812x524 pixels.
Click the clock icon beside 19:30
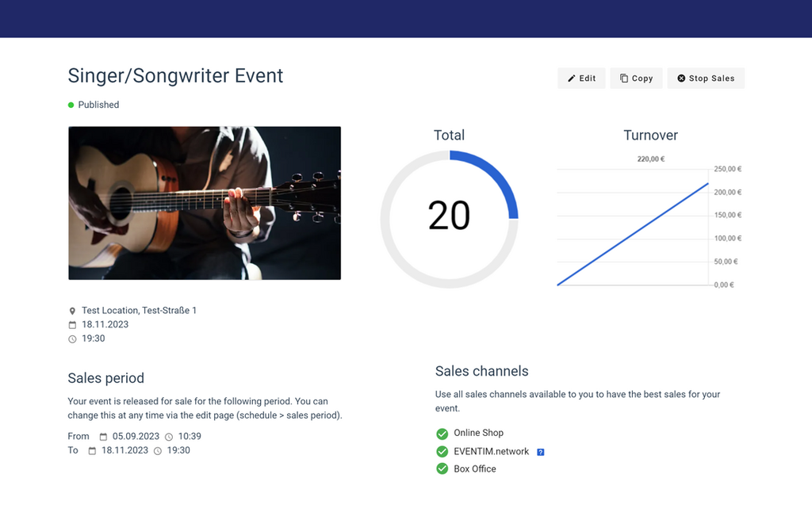[x=72, y=338]
